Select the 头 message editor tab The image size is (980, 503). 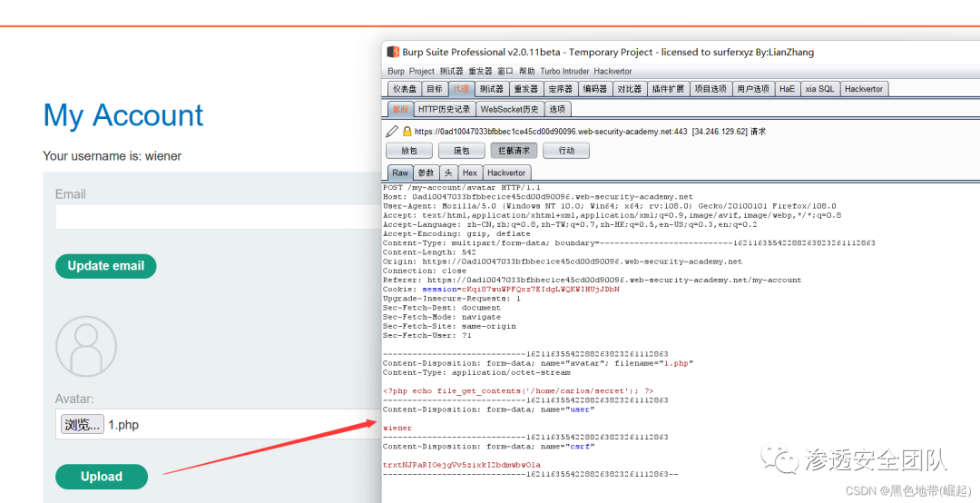[448, 173]
